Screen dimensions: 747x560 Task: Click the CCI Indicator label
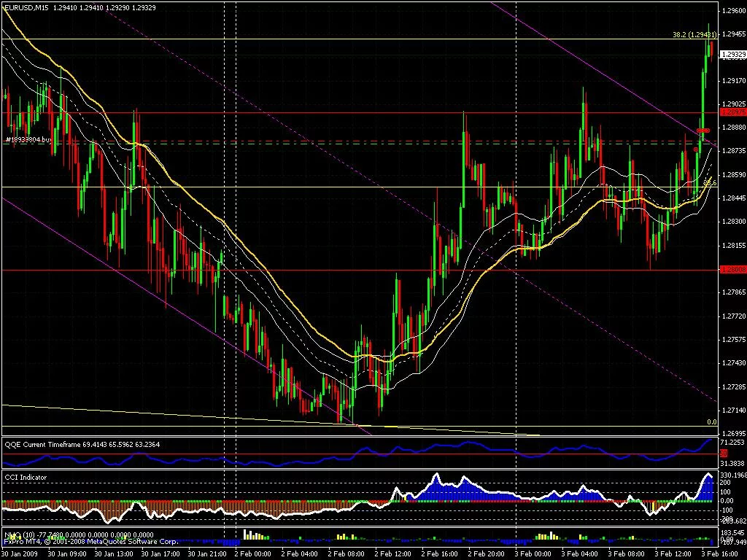(x=26, y=477)
